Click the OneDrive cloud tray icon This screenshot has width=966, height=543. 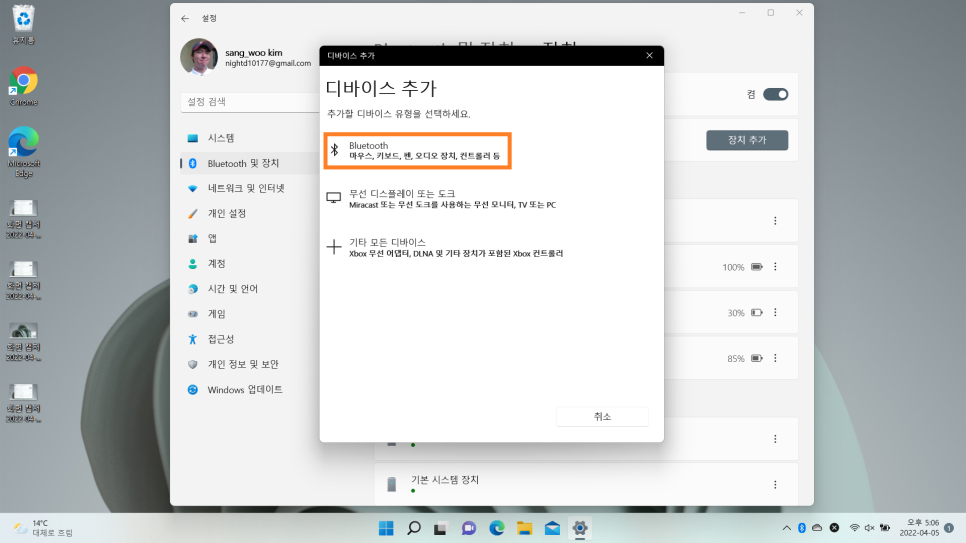click(x=817, y=528)
